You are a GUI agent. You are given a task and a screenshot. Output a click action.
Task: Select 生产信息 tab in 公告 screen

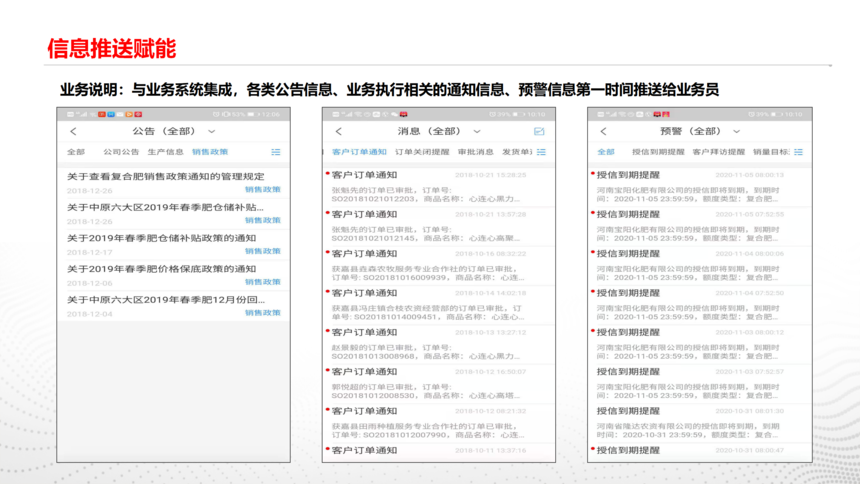165,152
